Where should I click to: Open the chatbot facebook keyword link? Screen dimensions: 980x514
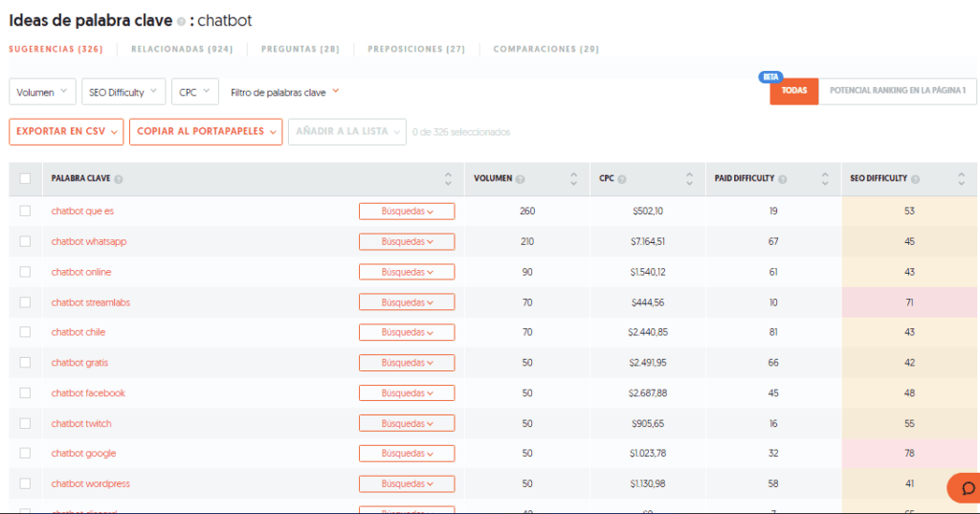tap(88, 392)
